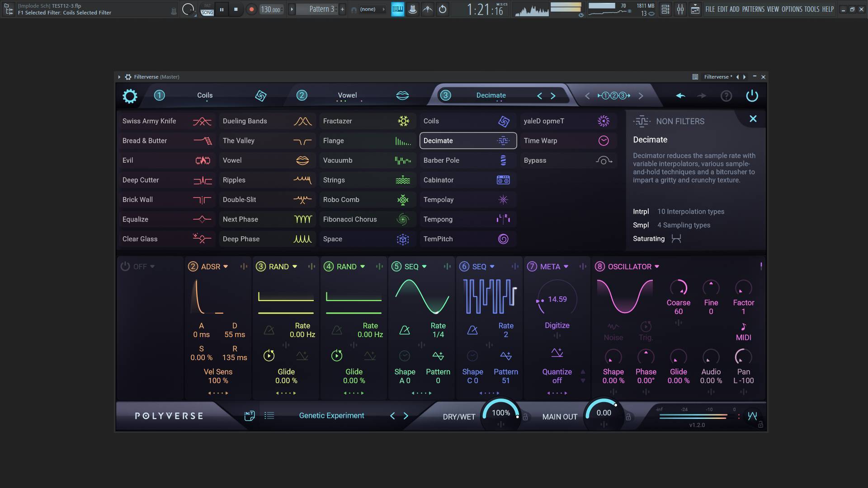Open modulator 8 OSCILLATOR type dropdown
The height and width of the screenshot is (488, 868).
pos(657,267)
